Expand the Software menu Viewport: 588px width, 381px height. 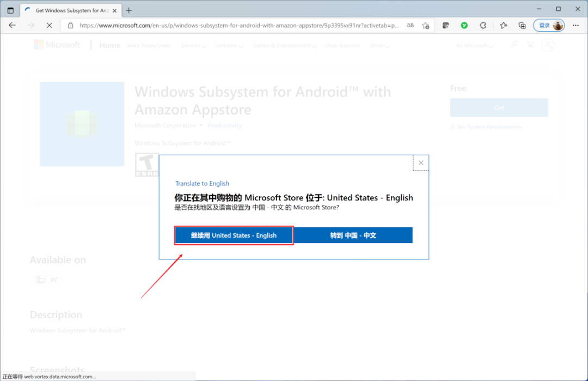pyautogui.click(x=229, y=45)
